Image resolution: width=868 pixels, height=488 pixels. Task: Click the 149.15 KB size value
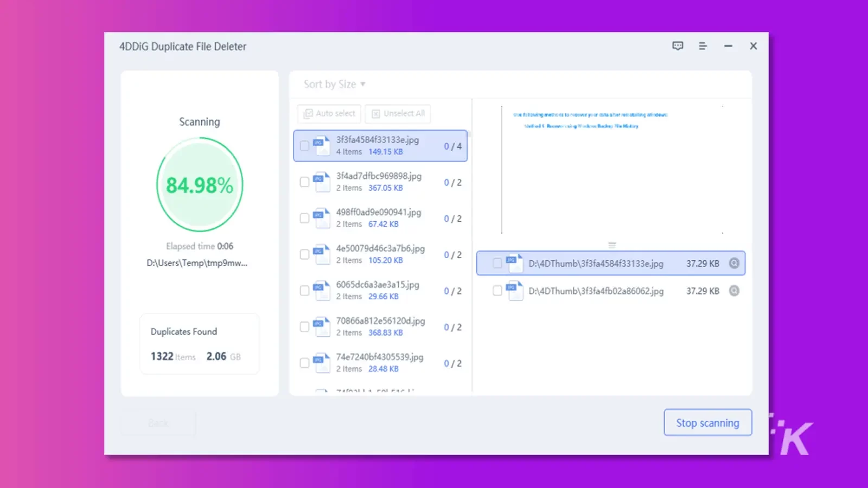point(386,152)
